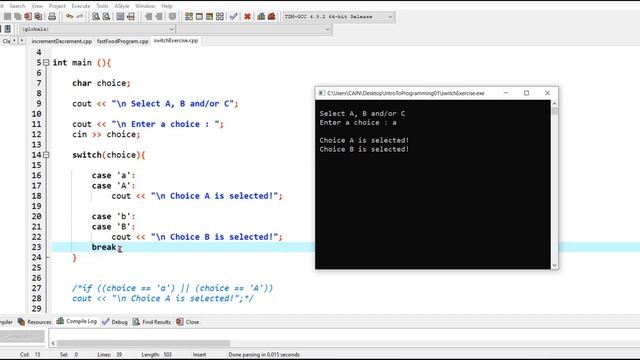
Task: Click the console window's title bar icon
Action: coord(322,93)
